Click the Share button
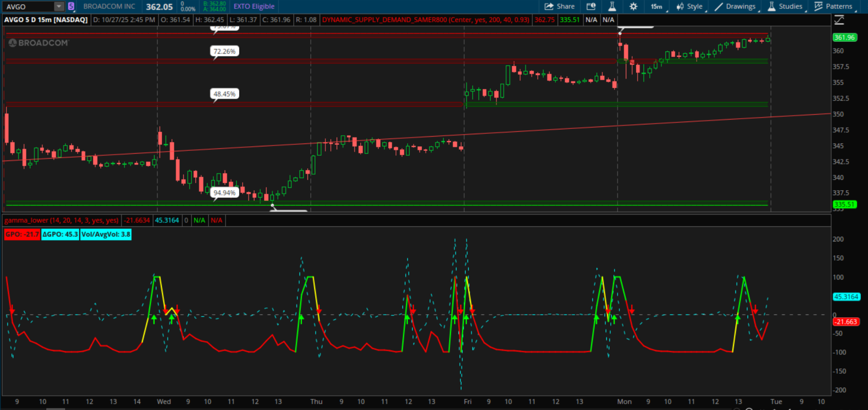 [559, 6]
